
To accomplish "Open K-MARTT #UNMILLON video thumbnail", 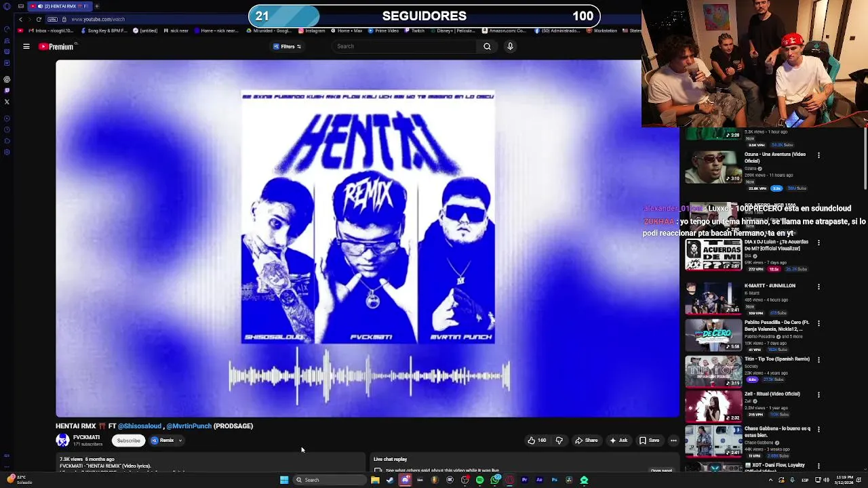I will (x=713, y=299).
